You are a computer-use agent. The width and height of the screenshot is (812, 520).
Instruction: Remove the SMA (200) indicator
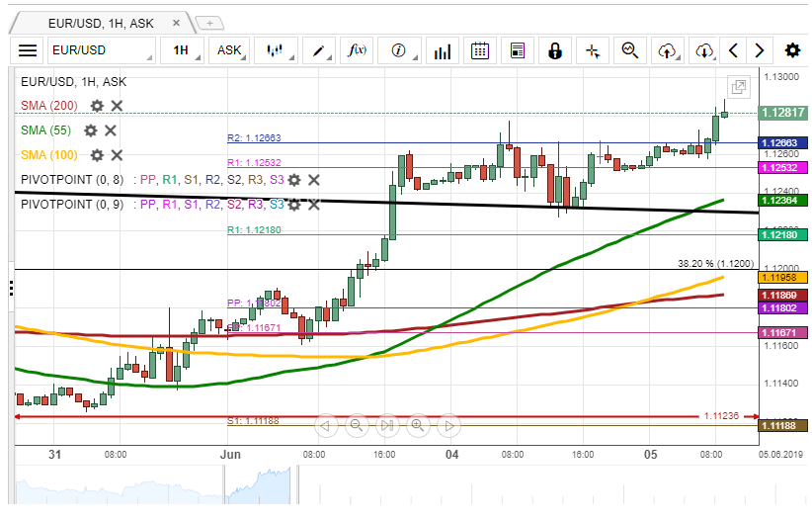(117, 106)
